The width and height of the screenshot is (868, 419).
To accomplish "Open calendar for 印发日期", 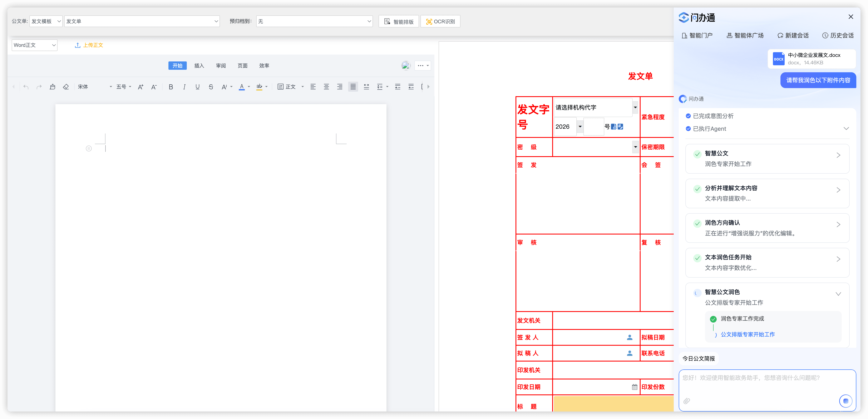I will (635, 387).
